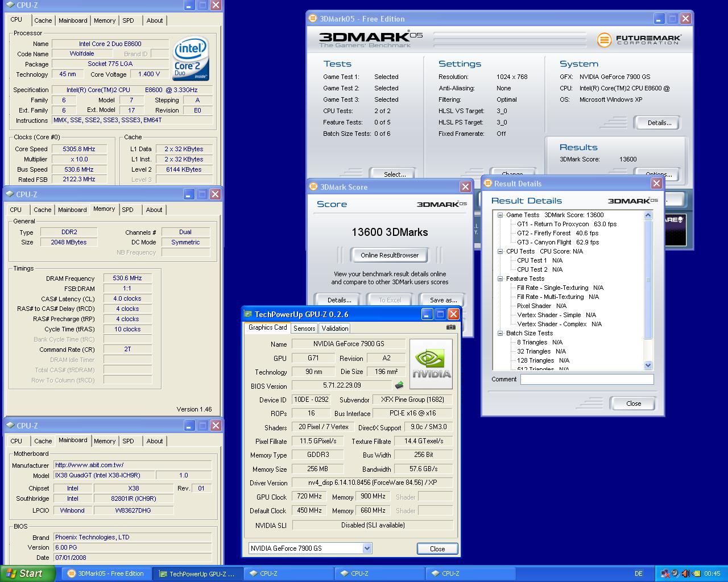This screenshot has height=582, width=728.
Task: Collapse the Feature Tests tree node
Action: 500,278
